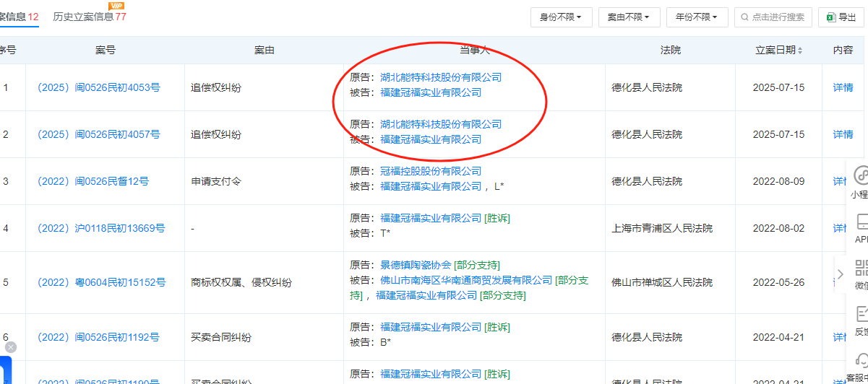Open plaintiff 景德镇陶瓷协会 link
This screenshot has width=868, height=384.
click(416, 265)
